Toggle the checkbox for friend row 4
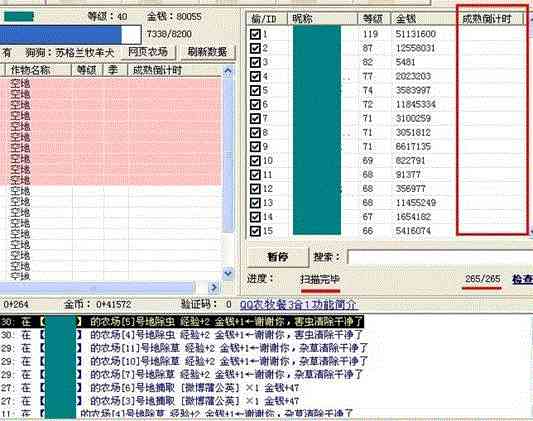Screen dimensions: 533x421 (x=255, y=76)
